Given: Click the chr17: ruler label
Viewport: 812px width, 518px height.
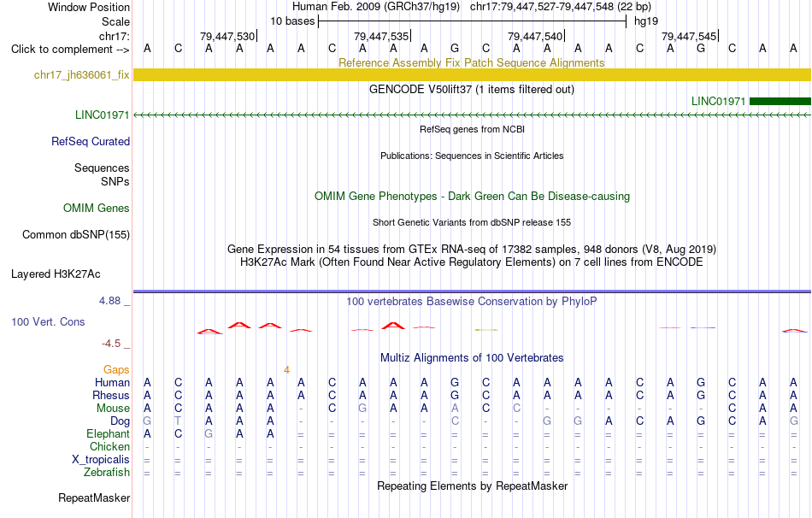Looking at the screenshot, I should [x=115, y=36].
